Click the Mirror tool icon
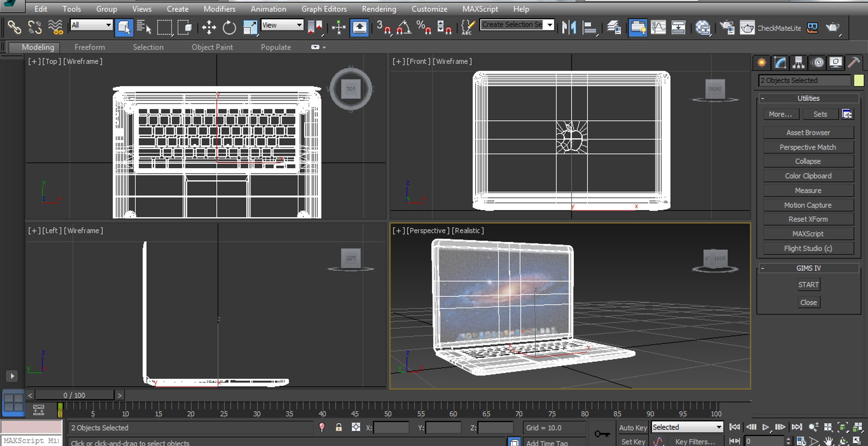868x446 pixels. coord(569,28)
